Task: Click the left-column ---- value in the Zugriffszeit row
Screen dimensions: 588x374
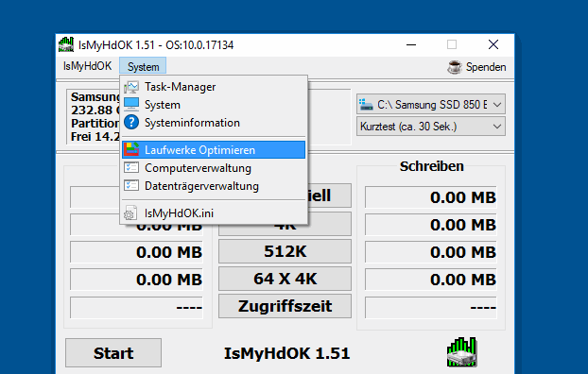Action: pyautogui.click(x=136, y=307)
